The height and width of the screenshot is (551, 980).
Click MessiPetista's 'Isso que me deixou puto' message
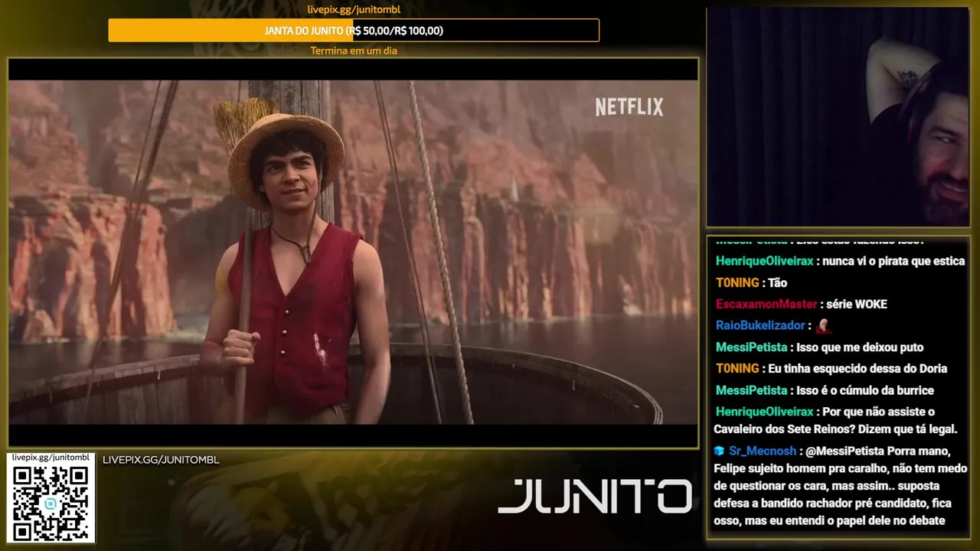[x=819, y=347]
